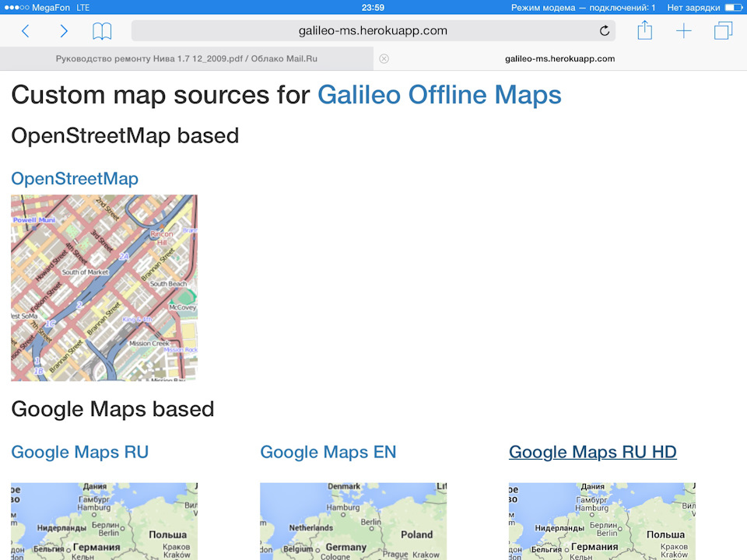Tap the address bar URL field

pos(373,31)
